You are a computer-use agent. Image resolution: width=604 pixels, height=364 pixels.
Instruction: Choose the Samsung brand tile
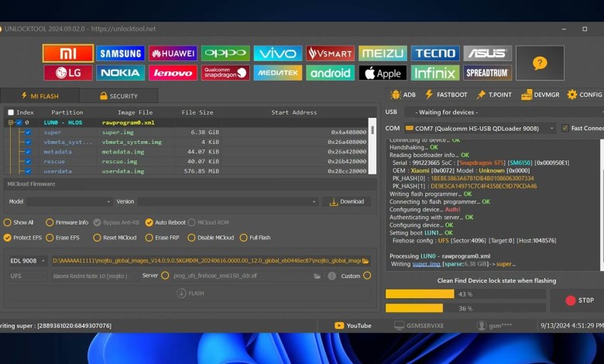120,53
